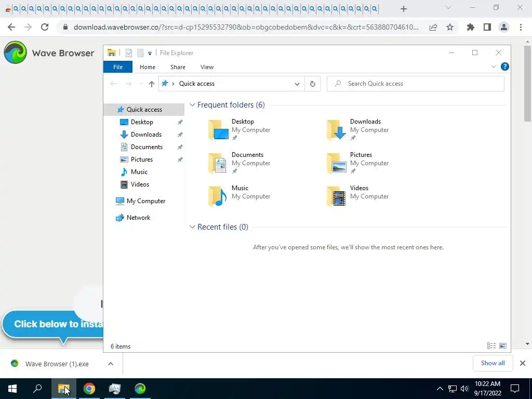
Task: Open the Share ribbon tab
Action: click(x=178, y=67)
